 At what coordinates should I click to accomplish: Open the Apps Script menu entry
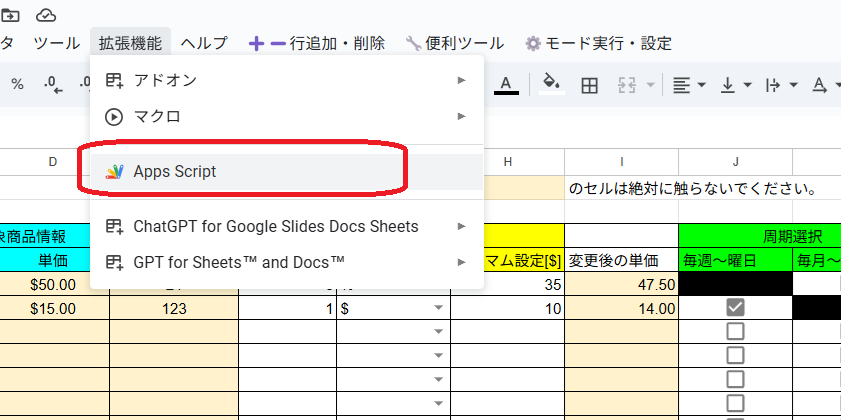pyautogui.click(x=287, y=172)
